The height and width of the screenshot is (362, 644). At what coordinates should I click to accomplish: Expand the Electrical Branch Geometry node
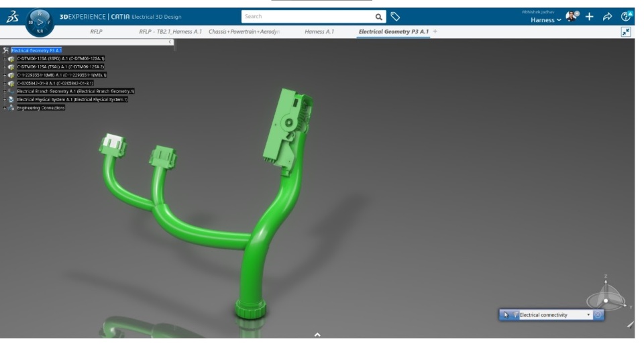(5, 91)
